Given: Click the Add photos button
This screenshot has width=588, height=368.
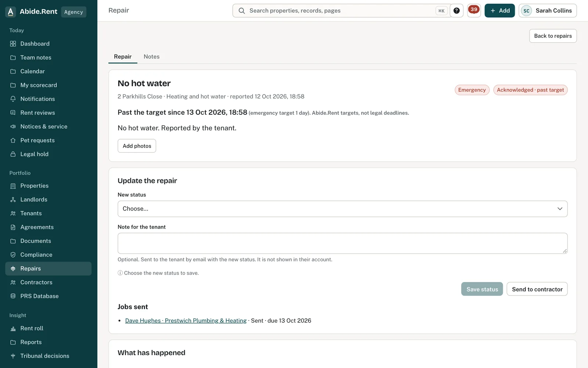Looking at the screenshot, I should 137,146.
